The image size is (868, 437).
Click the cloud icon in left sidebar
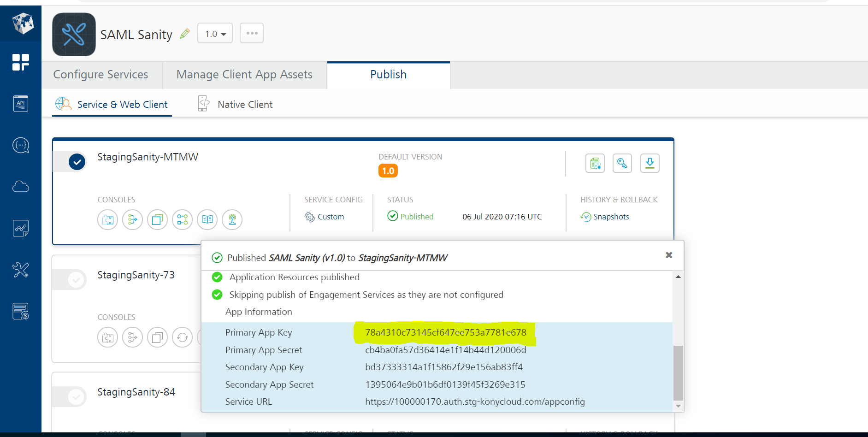20,186
